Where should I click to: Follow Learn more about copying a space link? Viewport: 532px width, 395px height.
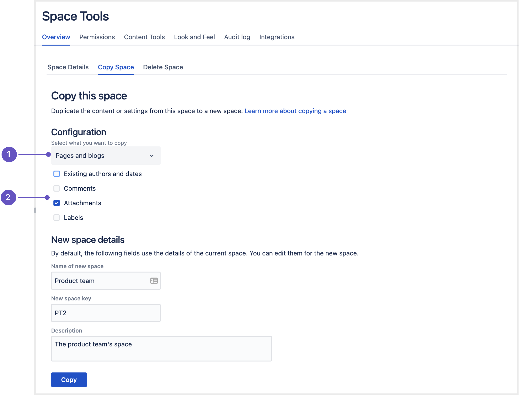(295, 111)
